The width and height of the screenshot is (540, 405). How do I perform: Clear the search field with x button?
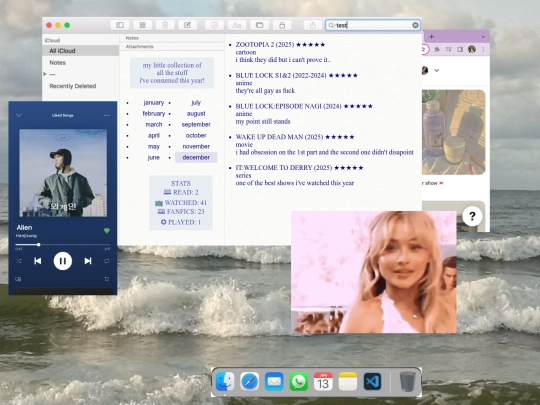click(415, 25)
